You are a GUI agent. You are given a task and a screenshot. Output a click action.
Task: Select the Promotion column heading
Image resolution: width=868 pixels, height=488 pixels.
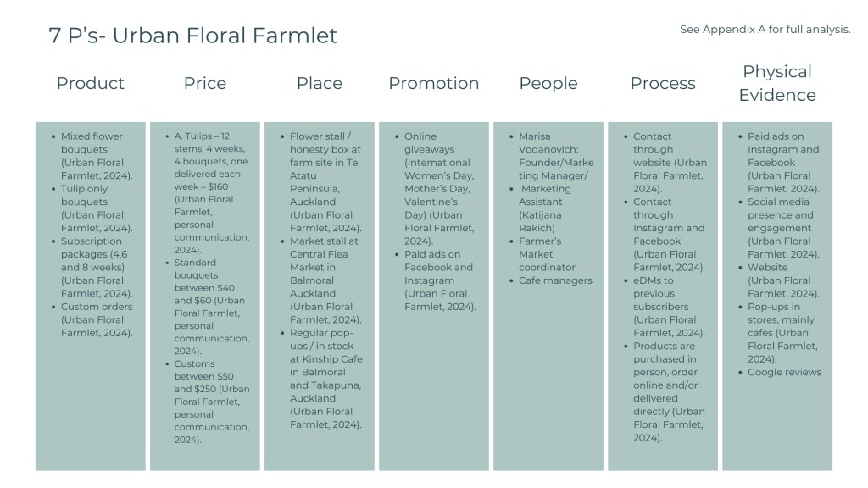click(x=433, y=83)
